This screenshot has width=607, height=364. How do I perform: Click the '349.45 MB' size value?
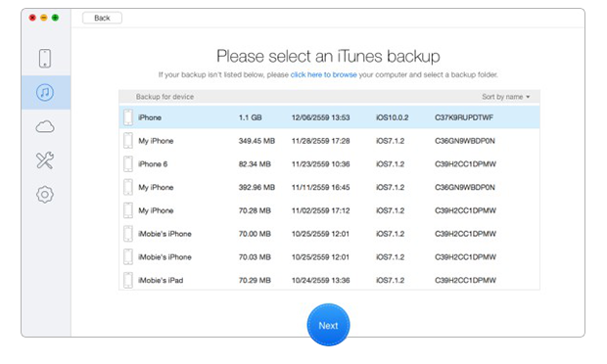(x=257, y=141)
